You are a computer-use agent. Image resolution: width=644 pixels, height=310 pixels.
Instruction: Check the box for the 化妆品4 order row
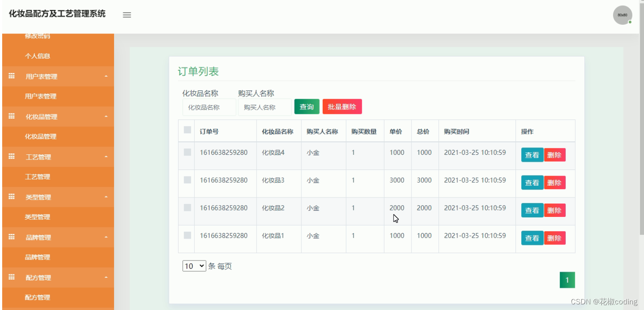187,152
